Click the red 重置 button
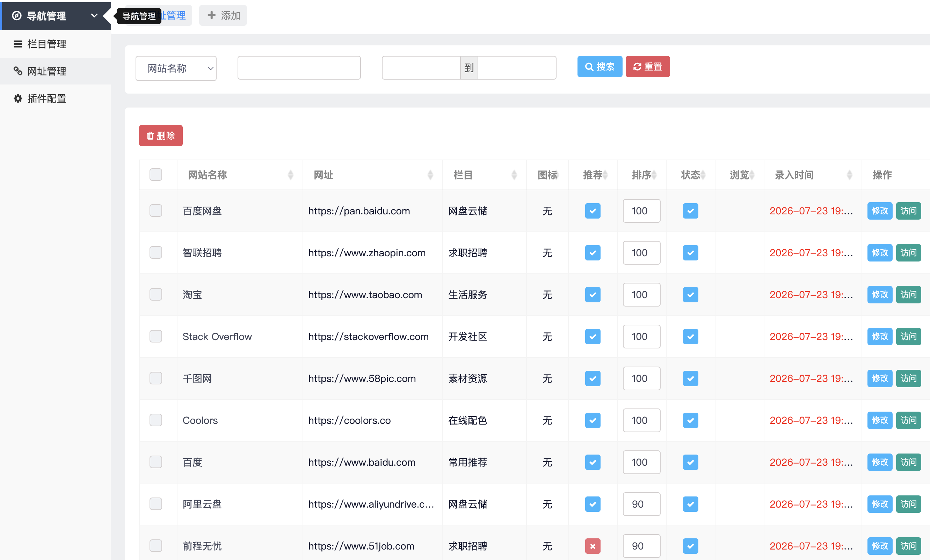Image resolution: width=930 pixels, height=560 pixels. pos(647,67)
